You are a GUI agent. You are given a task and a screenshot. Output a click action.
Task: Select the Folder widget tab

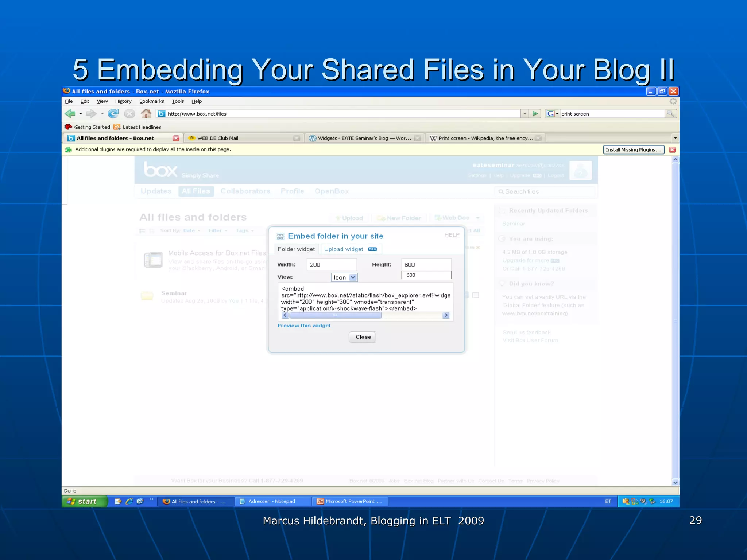click(x=296, y=249)
